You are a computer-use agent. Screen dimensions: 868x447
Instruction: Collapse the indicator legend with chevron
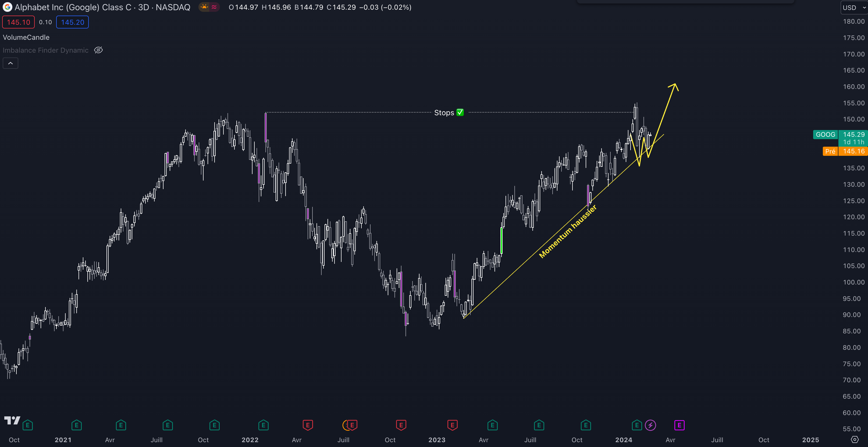tap(10, 63)
